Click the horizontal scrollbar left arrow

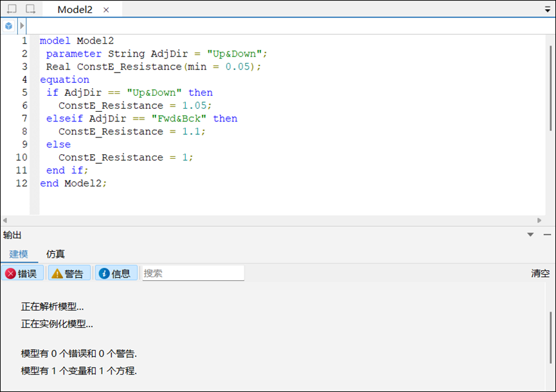pyautogui.click(x=5, y=220)
